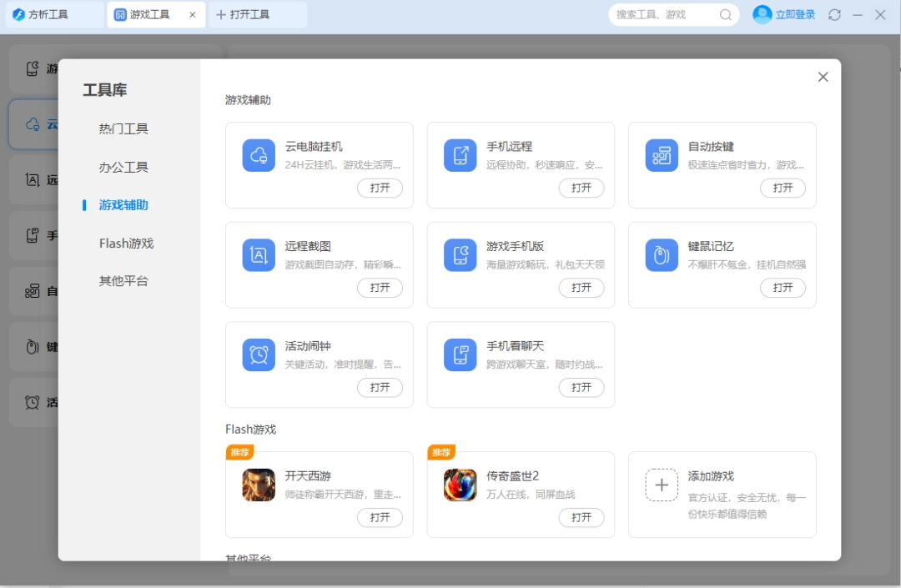Open the 远程截图 screenshot tool icon
Image resolution: width=901 pixels, height=588 pixels.
(x=259, y=255)
